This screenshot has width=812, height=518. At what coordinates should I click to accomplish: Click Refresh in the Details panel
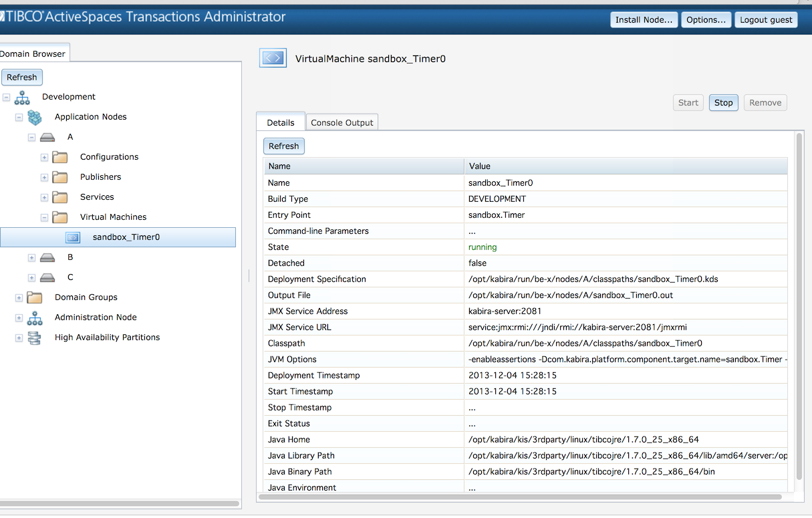click(x=283, y=146)
